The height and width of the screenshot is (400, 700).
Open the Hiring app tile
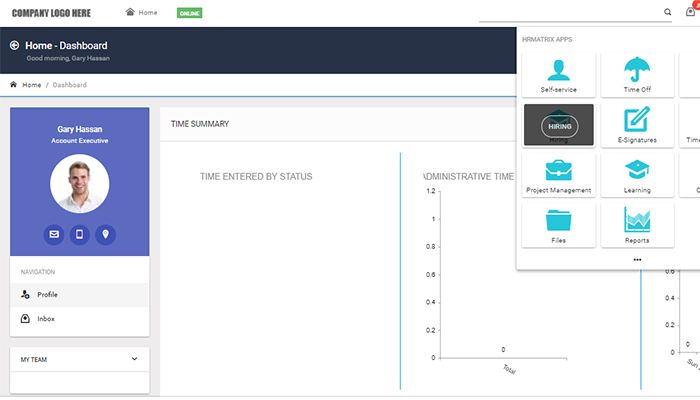[558, 125]
